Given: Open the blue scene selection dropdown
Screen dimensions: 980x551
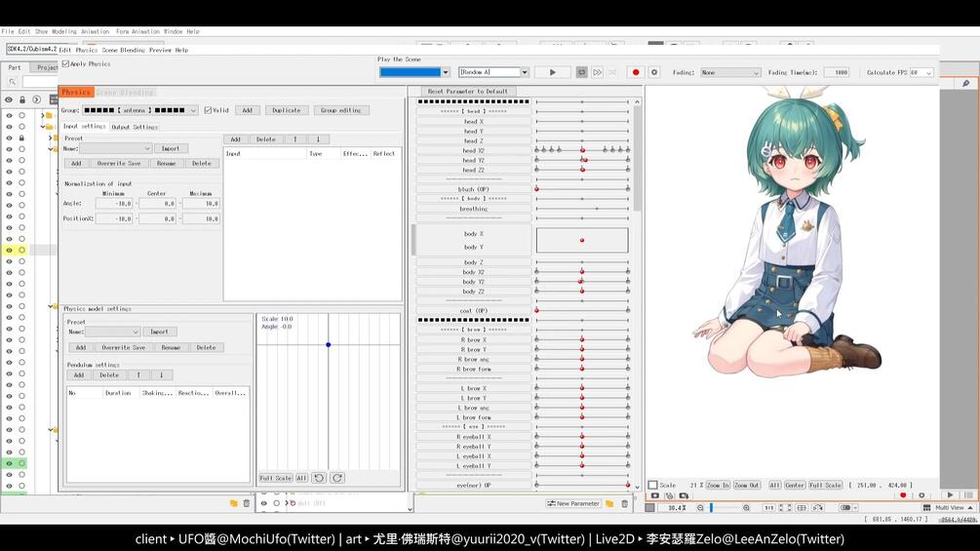Looking at the screenshot, I should pyautogui.click(x=446, y=72).
